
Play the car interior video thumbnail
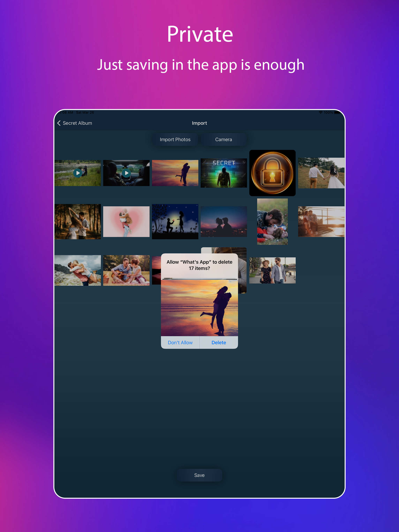[126, 173]
